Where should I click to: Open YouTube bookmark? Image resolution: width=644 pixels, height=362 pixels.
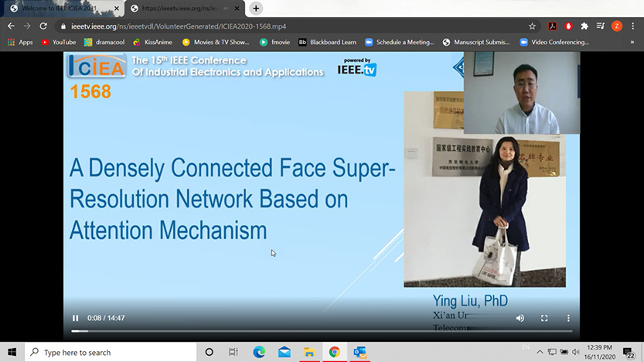pyautogui.click(x=58, y=42)
